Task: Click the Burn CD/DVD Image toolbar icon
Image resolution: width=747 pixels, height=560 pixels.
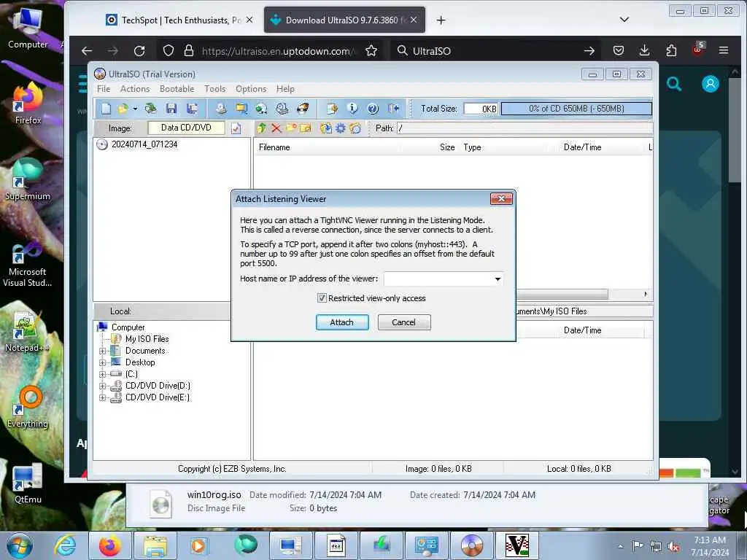Action: point(303,109)
